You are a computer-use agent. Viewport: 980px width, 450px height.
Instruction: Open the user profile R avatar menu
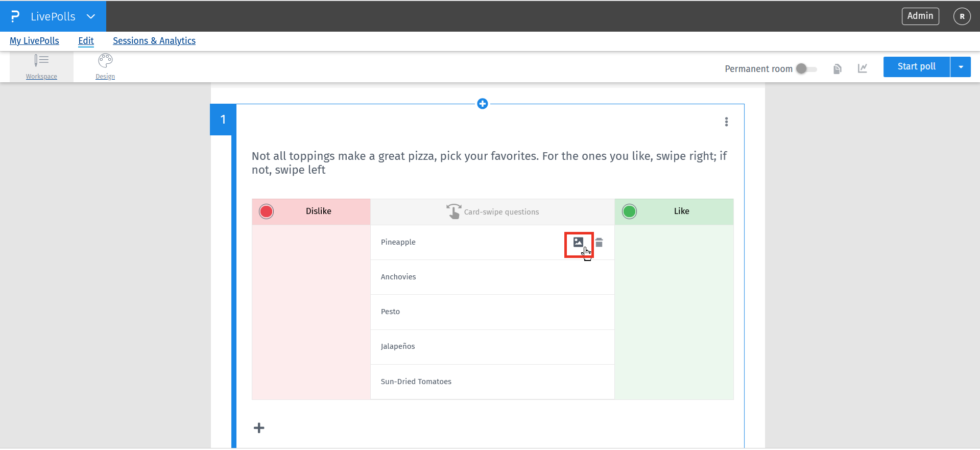[x=962, y=16]
